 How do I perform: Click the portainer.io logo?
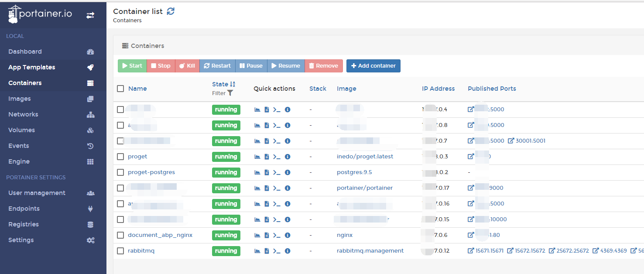pos(40,14)
